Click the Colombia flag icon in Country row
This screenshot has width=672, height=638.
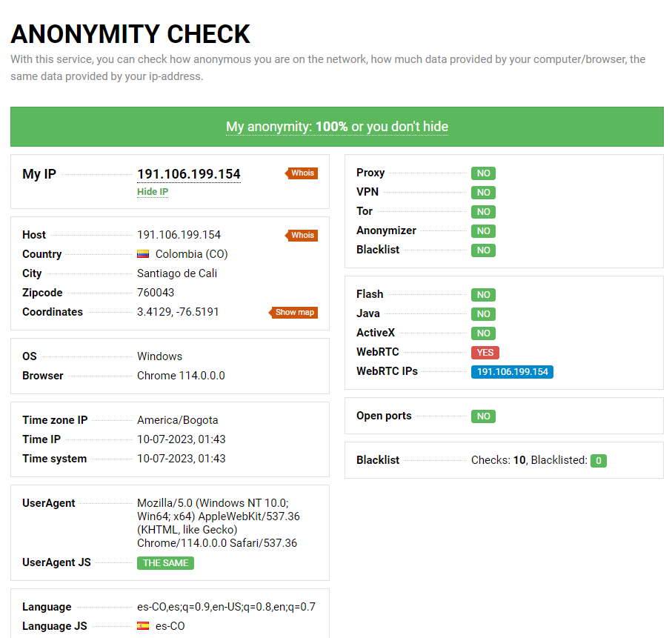coord(143,254)
